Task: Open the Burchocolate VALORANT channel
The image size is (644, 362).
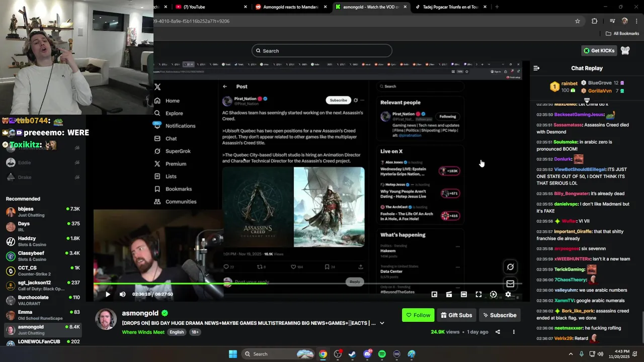Action: pyautogui.click(x=43, y=300)
